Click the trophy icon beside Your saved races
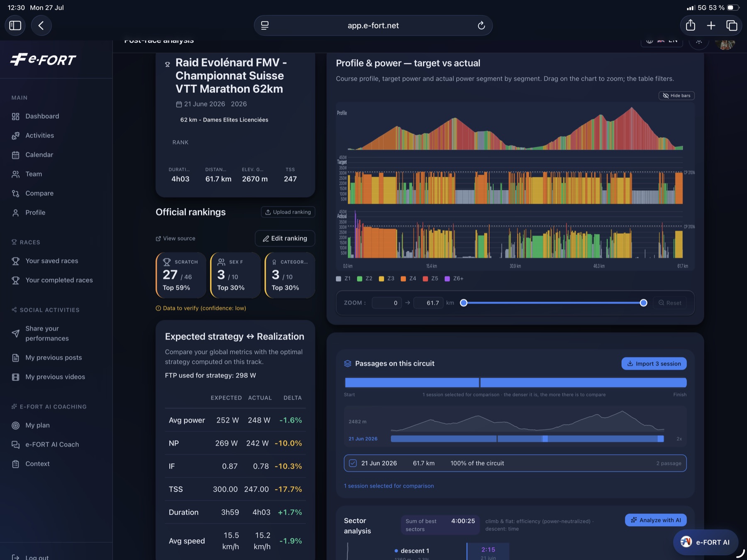This screenshot has width=747, height=560. pos(15,261)
